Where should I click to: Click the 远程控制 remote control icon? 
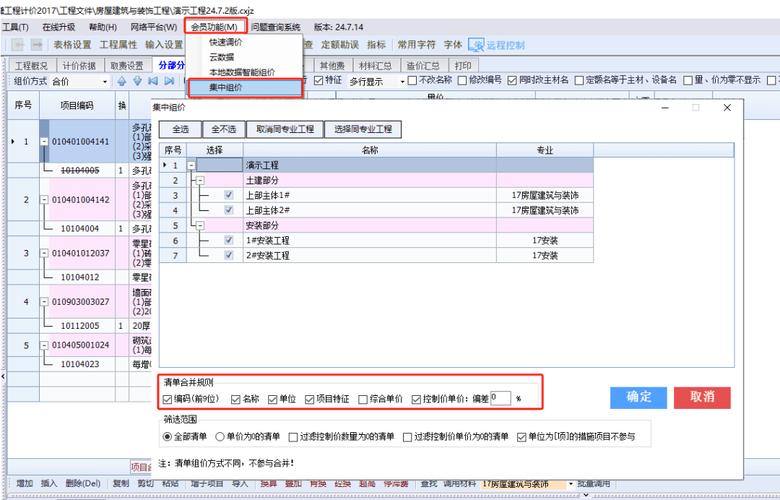(x=476, y=45)
